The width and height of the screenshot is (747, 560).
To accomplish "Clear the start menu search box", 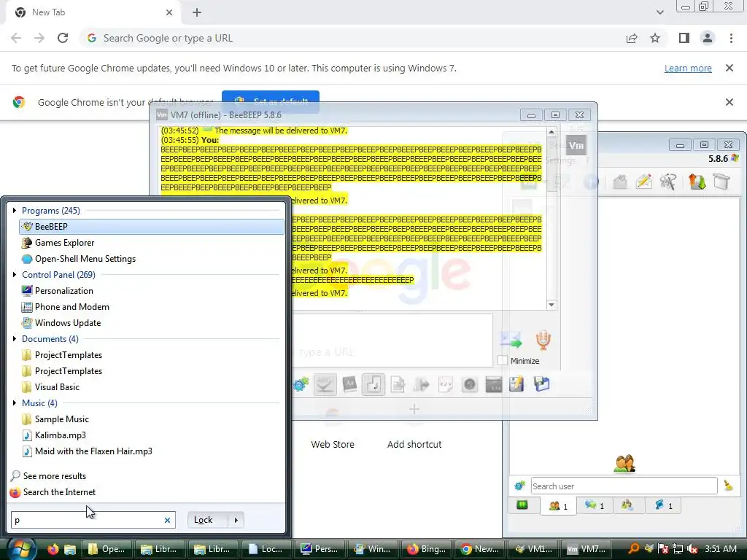I will click(x=167, y=520).
